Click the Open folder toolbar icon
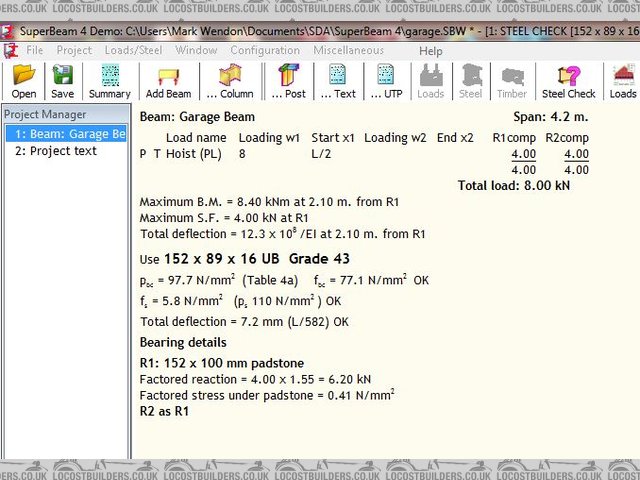This screenshot has height=480, width=640. pos(24,80)
